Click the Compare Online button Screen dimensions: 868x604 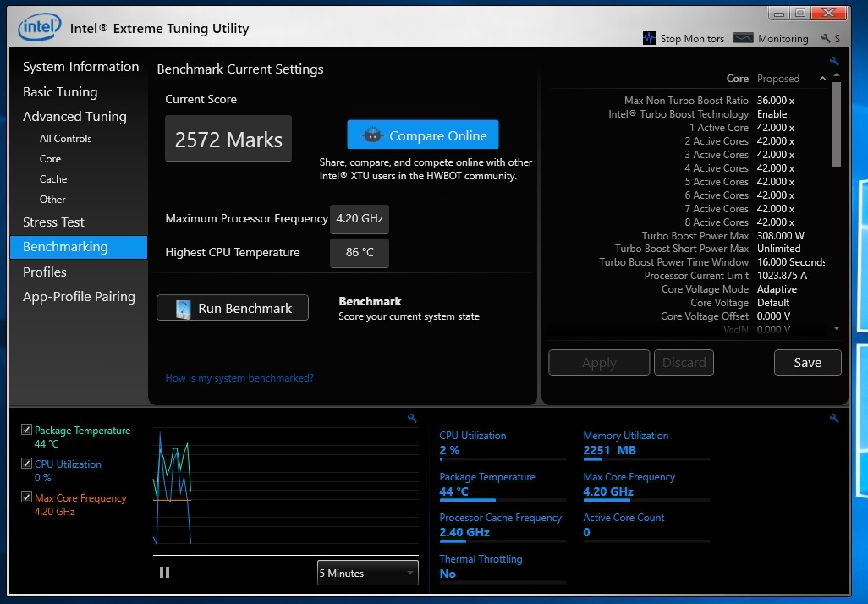(x=423, y=135)
